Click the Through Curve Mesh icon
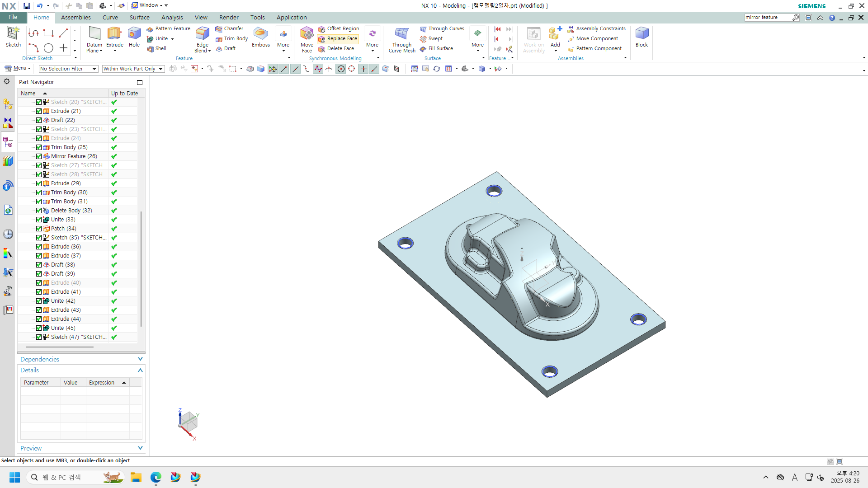The height and width of the screenshot is (488, 868). (x=401, y=34)
